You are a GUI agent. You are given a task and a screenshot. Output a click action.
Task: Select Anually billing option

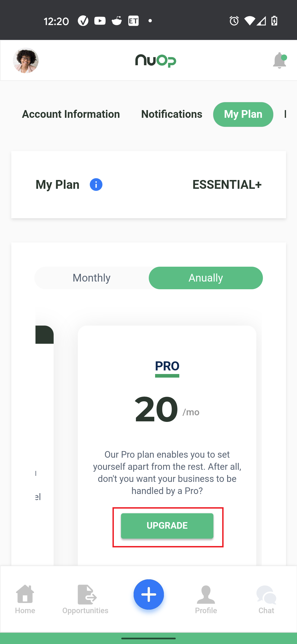tap(206, 278)
